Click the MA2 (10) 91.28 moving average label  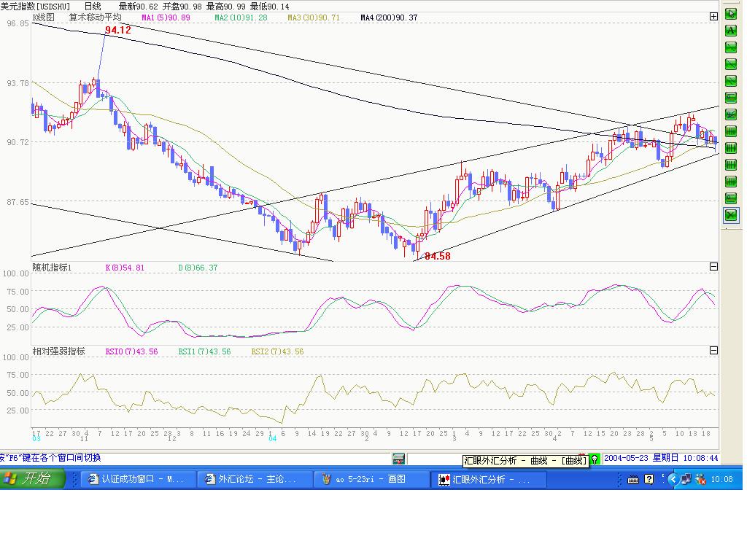[x=241, y=17]
